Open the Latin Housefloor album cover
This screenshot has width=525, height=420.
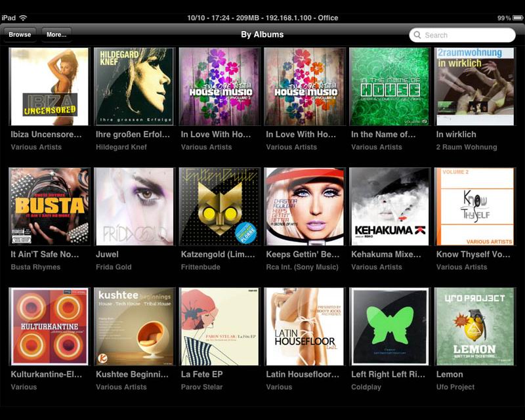[x=304, y=327]
